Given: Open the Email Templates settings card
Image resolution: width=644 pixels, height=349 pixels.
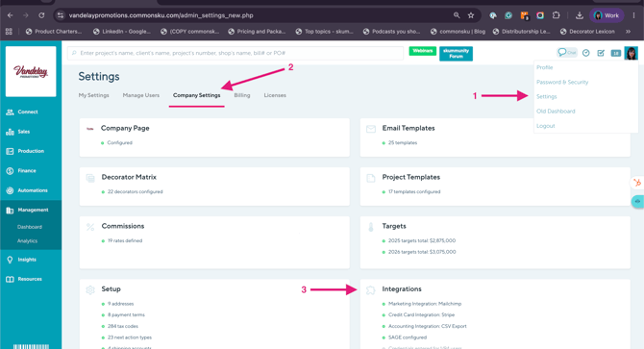Looking at the screenshot, I should [x=495, y=137].
